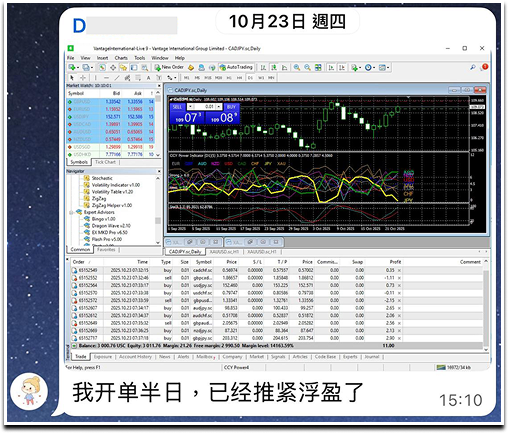Switch chart to D1 timeframe
This screenshot has height=433, width=508.
(250, 78)
